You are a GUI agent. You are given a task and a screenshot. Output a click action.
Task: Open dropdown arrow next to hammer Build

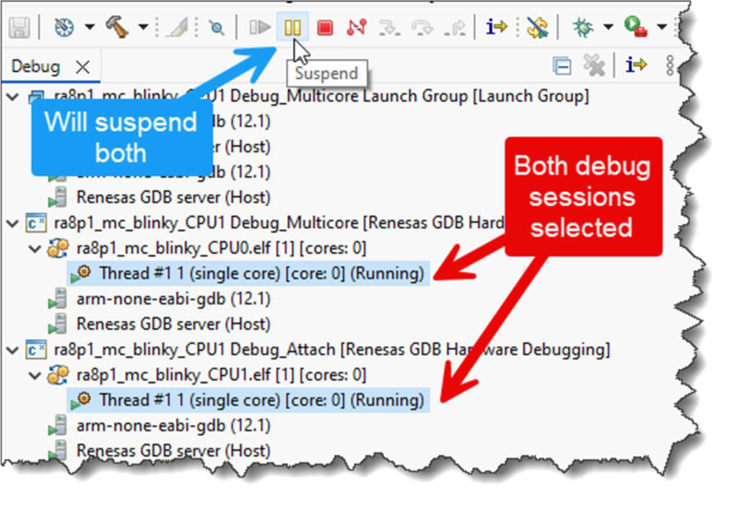pyautogui.click(x=143, y=27)
